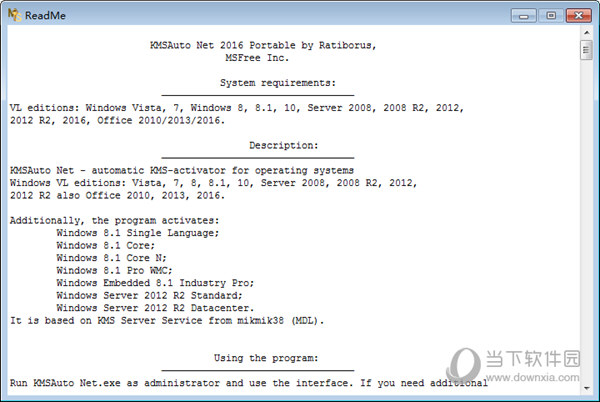
Task: Click the 'System requirements:' heading
Action: click(277, 83)
